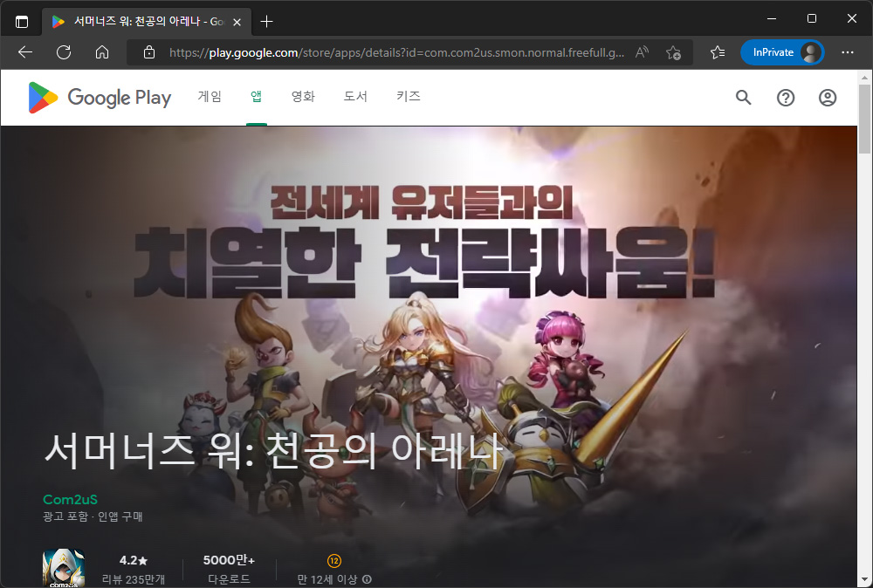
Task: Go to the 도서 tab
Action: [x=355, y=97]
